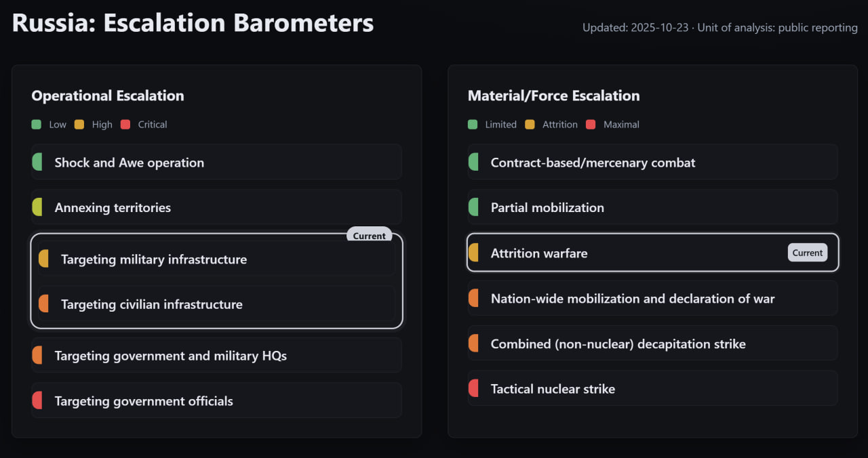Screen dimensions: 868x458
Task: Click Current badge above Targeting military infrastructure
Action: click(x=369, y=236)
